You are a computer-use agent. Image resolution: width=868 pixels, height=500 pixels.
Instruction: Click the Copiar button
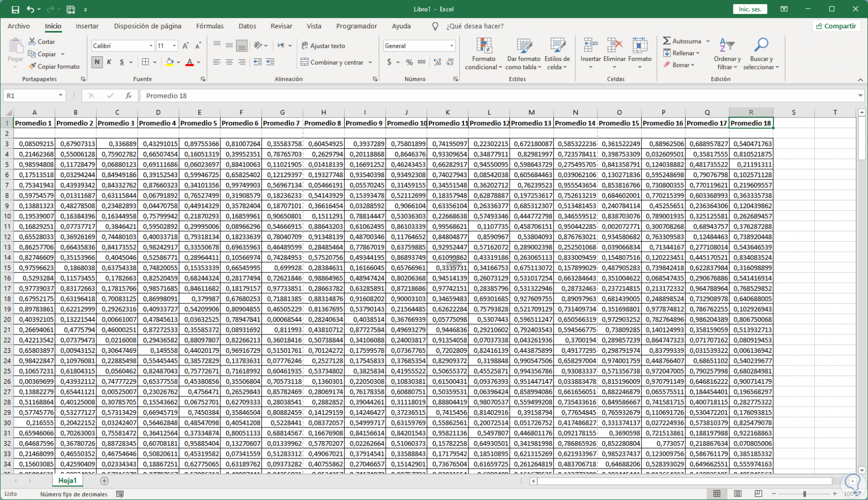[43, 54]
